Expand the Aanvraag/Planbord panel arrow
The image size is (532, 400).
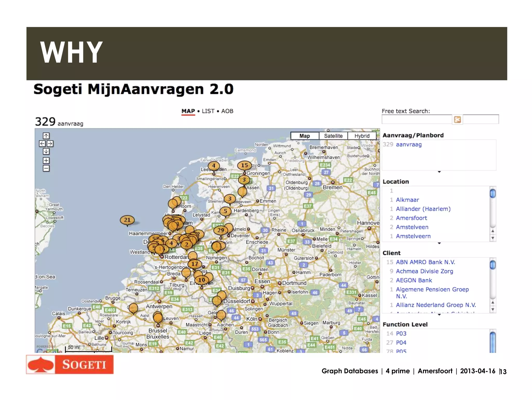click(x=439, y=172)
